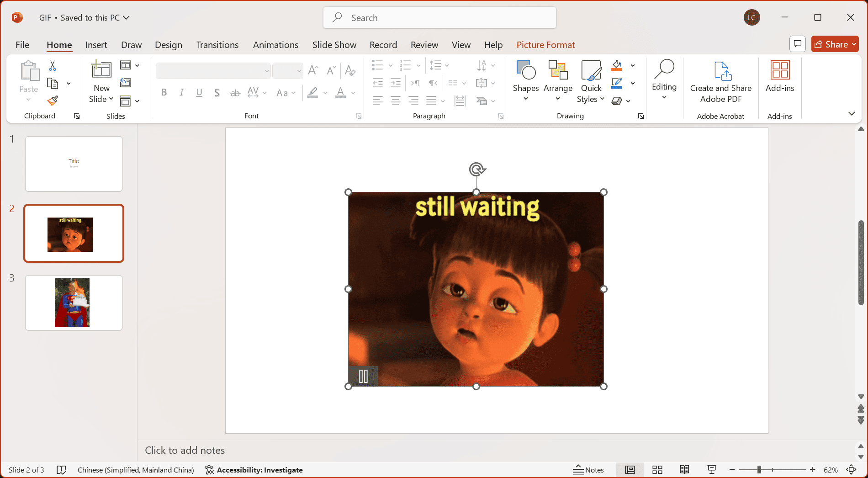Switch to the Insert tab

click(x=96, y=45)
